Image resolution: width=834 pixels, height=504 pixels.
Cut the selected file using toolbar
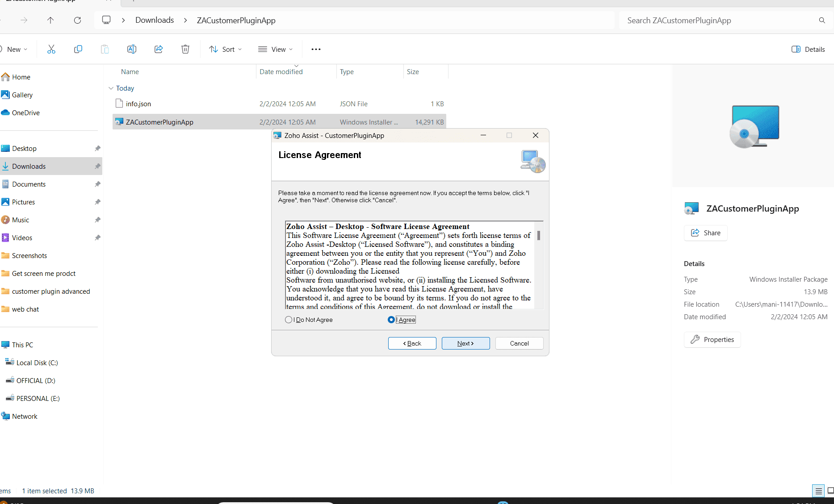(x=51, y=49)
